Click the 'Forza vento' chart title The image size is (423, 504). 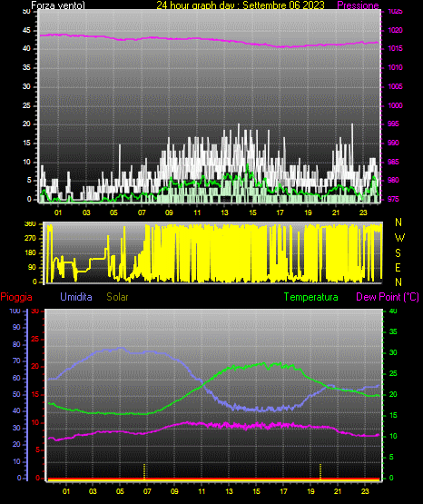[x=58, y=5]
